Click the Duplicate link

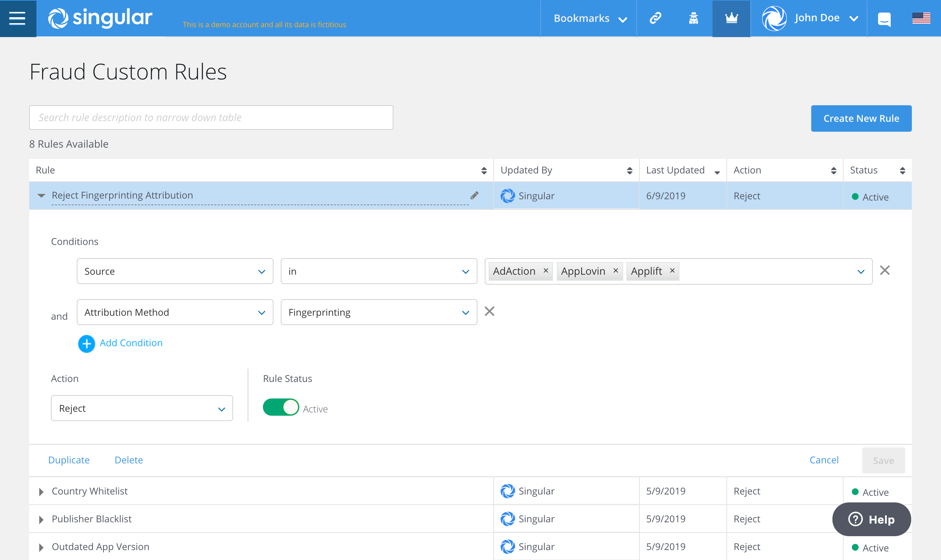[69, 460]
